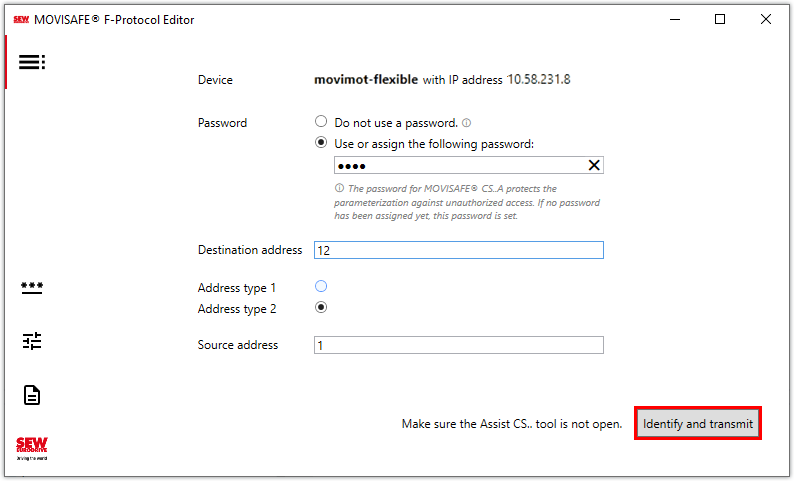Minimize the F-Protocol Editor window
The height and width of the screenshot is (481, 794).
(673, 19)
